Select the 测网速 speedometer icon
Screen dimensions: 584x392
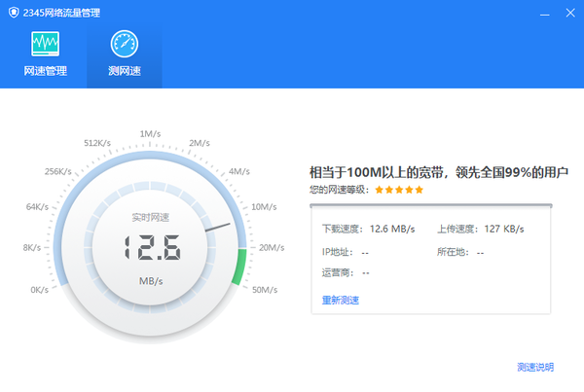tap(125, 44)
